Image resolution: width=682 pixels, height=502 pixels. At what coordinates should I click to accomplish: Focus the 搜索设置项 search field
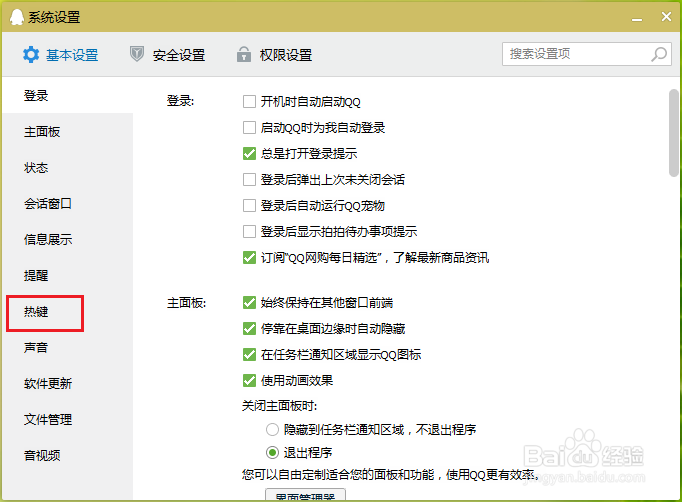587,54
